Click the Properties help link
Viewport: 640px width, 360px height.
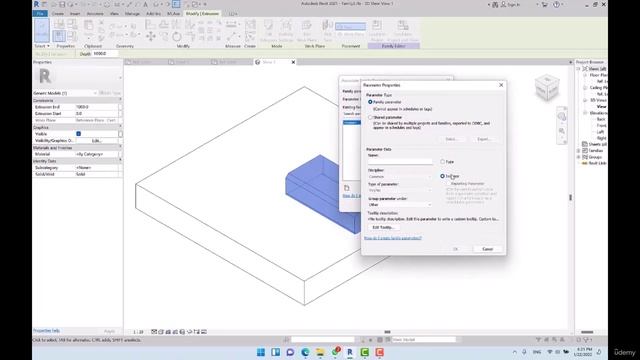click(47, 331)
